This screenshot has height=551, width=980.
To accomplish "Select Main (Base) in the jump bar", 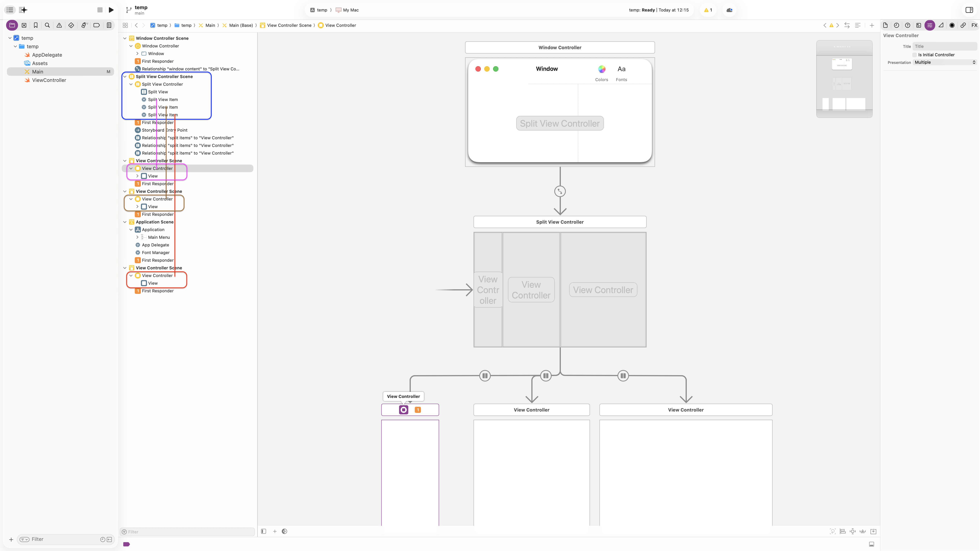I will (x=240, y=25).
